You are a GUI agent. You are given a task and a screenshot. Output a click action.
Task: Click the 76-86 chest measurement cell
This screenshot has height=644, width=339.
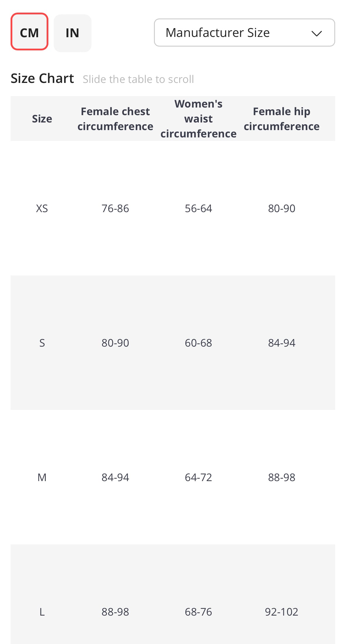[115, 208]
